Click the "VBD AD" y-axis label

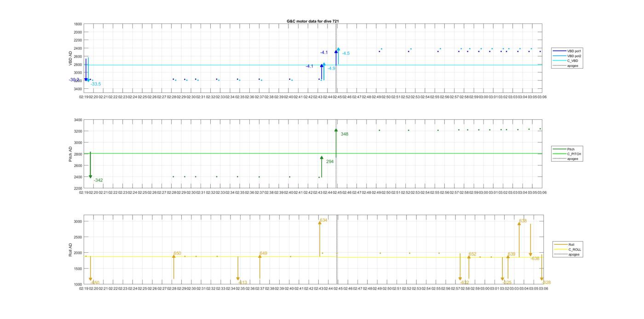point(71,57)
